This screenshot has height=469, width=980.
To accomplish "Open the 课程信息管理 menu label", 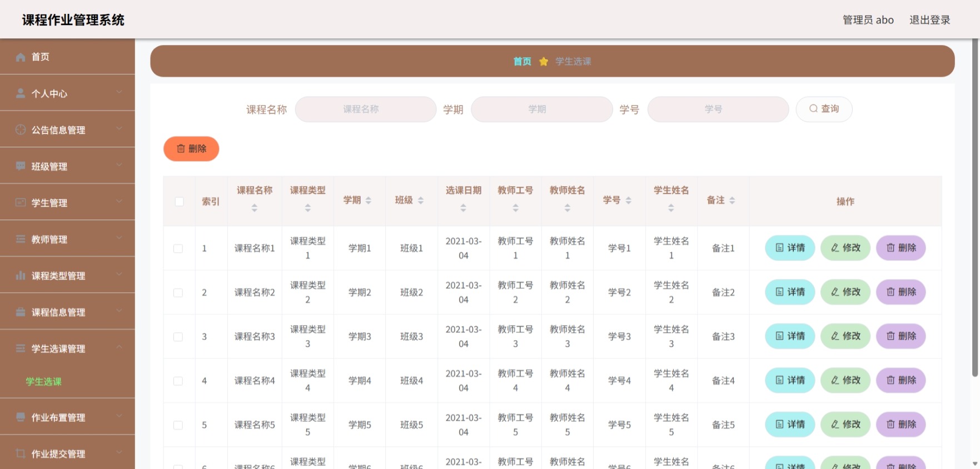I will pos(58,312).
